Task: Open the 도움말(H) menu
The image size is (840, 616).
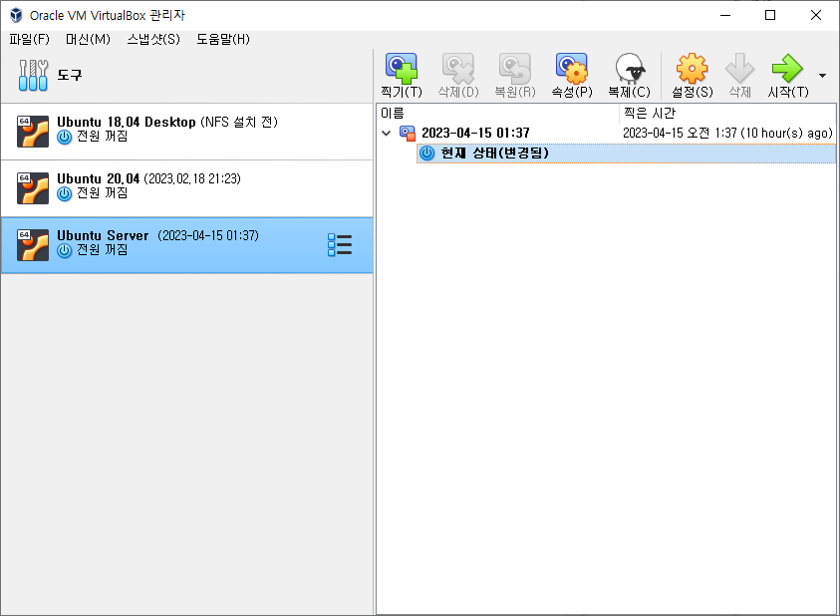Action: pos(223,39)
